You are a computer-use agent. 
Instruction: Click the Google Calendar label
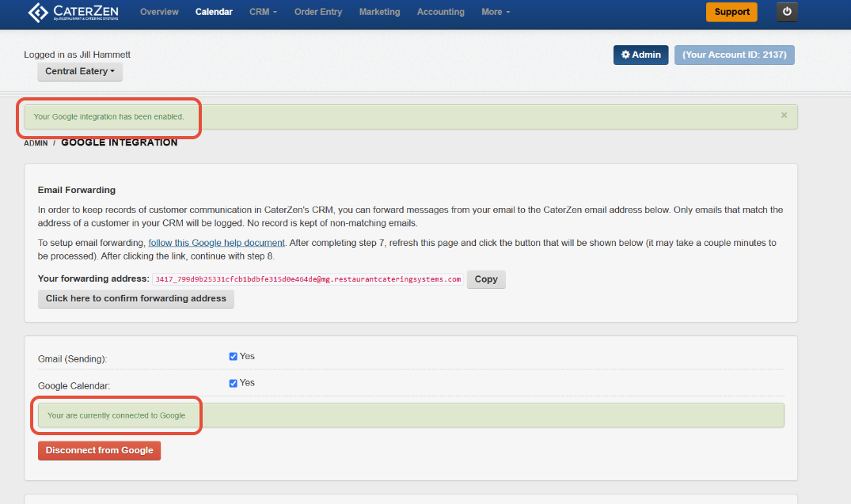pyautogui.click(x=74, y=386)
